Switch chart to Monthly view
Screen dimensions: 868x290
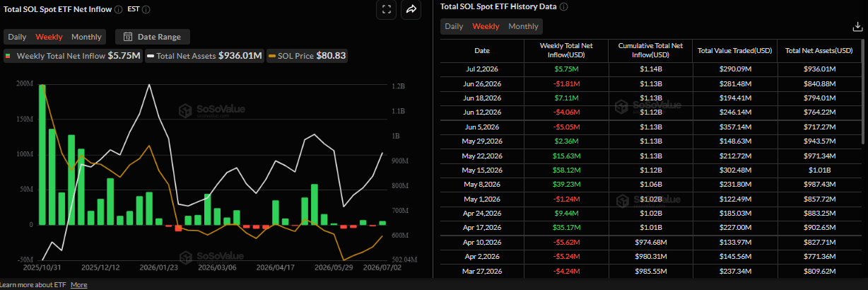[x=86, y=37]
